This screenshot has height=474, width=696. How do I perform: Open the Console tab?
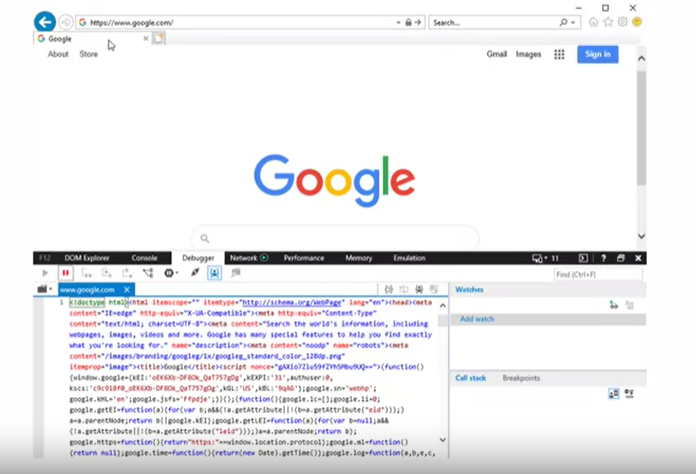(x=144, y=258)
